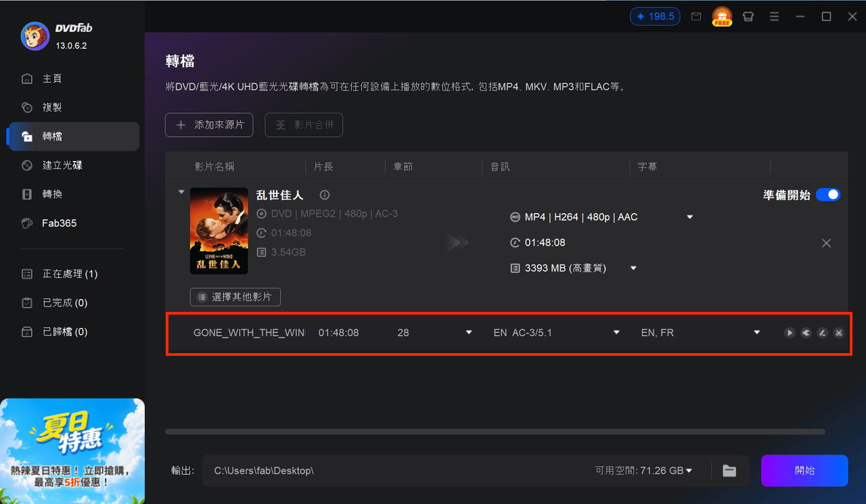Open the hamburger main menu
The height and width of the screenshot is (504, 866).
[x=774, y=16]
